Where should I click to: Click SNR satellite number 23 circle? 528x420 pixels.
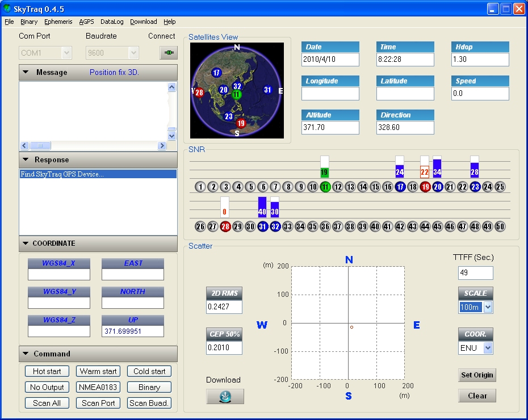[475, 187]
